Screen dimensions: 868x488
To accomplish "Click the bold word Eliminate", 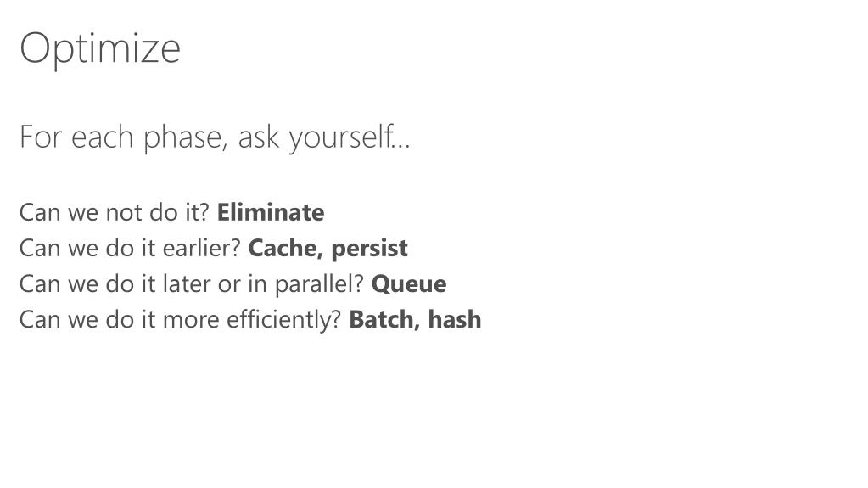I will point(271,212).
